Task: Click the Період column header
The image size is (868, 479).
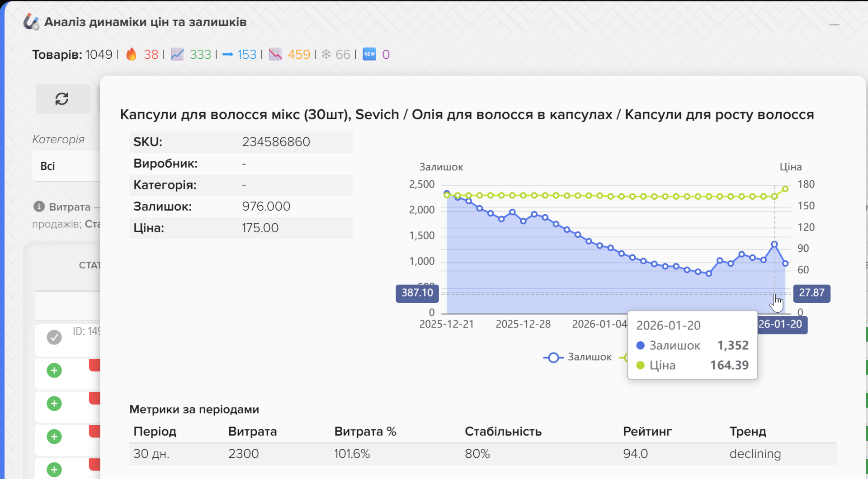Action: [155, 432]
